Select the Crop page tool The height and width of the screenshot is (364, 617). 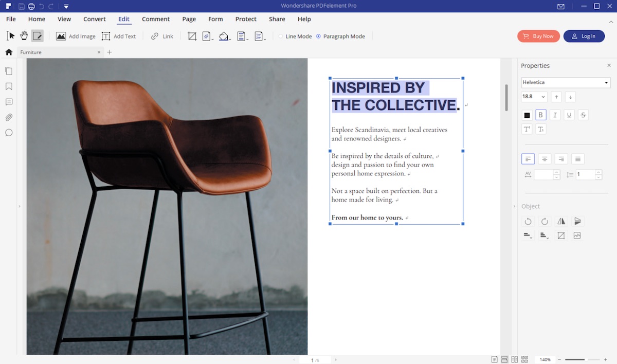[192, 36]
